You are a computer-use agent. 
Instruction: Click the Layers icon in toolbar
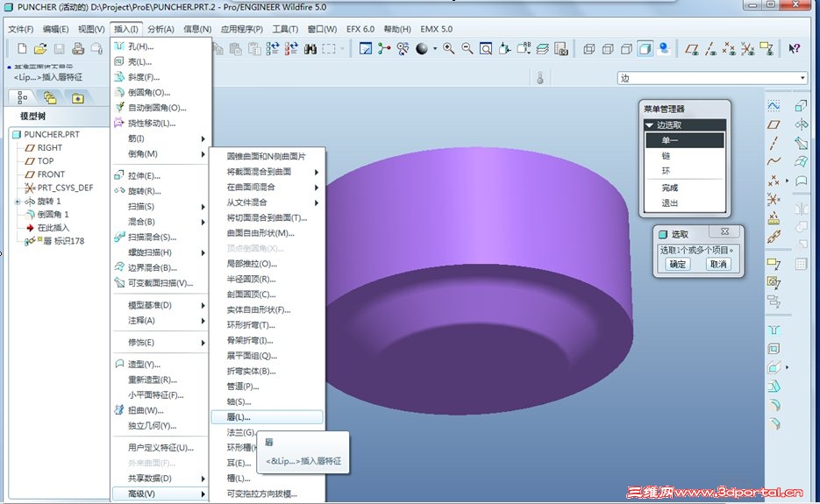542,49
